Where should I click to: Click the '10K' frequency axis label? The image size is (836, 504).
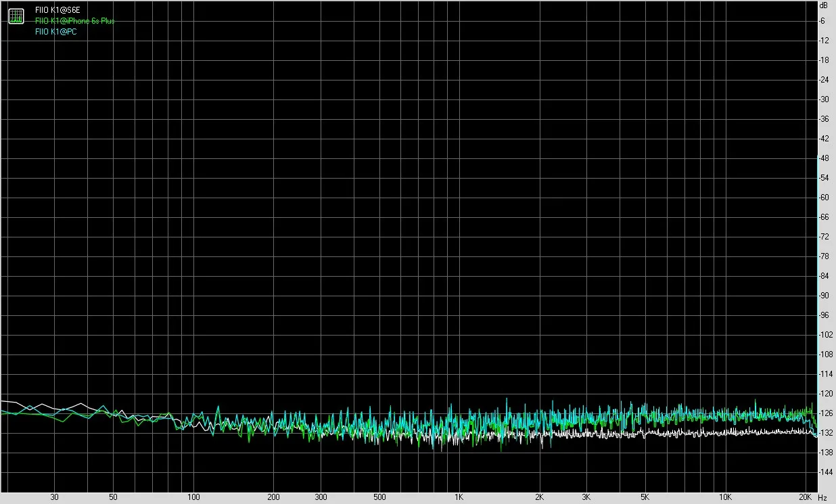click(x=725, y=497)
